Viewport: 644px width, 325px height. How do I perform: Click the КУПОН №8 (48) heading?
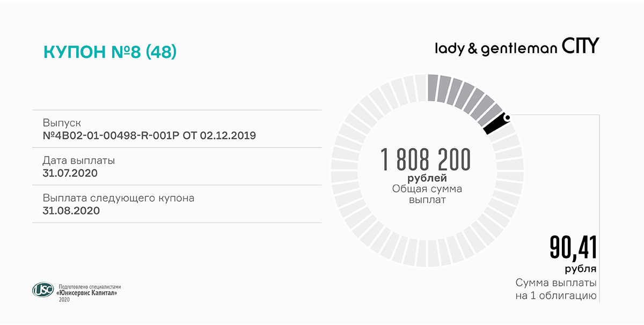click(110, 52)
